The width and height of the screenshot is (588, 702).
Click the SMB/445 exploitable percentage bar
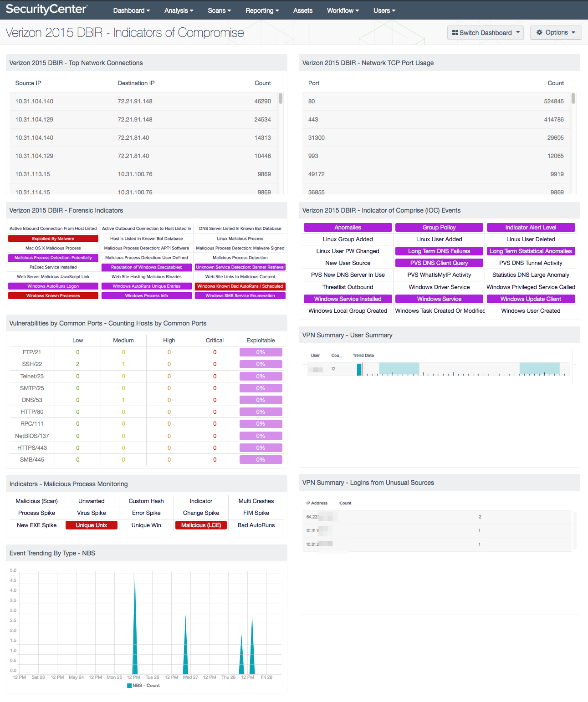[261, 460]
